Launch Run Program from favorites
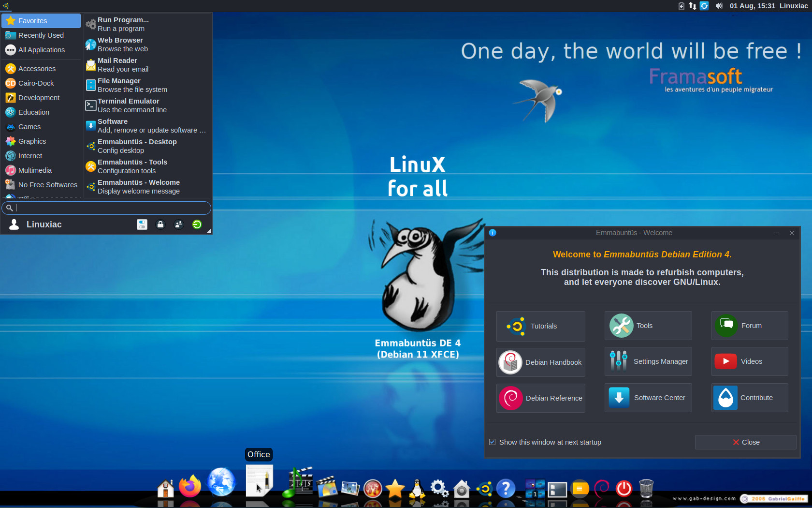 [147, 24]
